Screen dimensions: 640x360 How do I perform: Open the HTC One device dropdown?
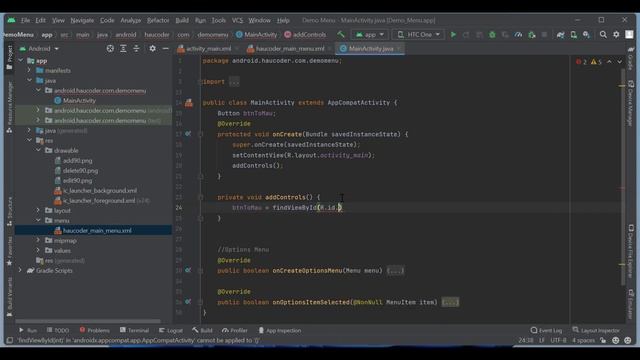click(x=419, y=35)
